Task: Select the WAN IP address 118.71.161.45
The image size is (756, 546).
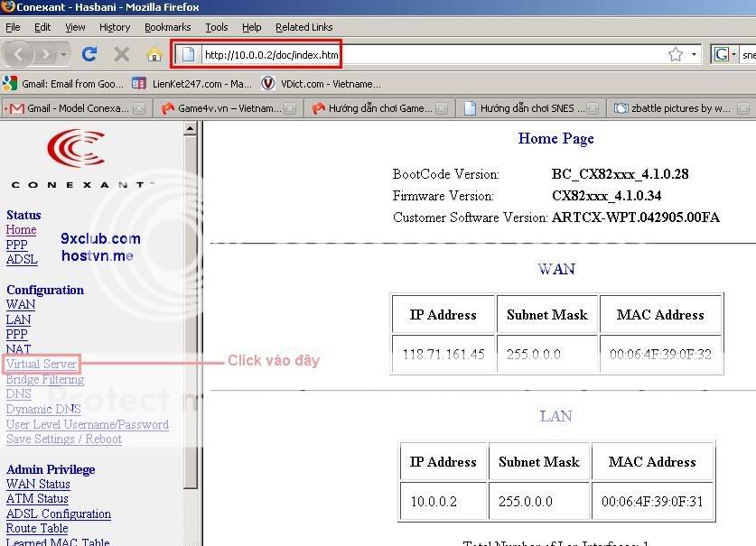Action: 443,354
